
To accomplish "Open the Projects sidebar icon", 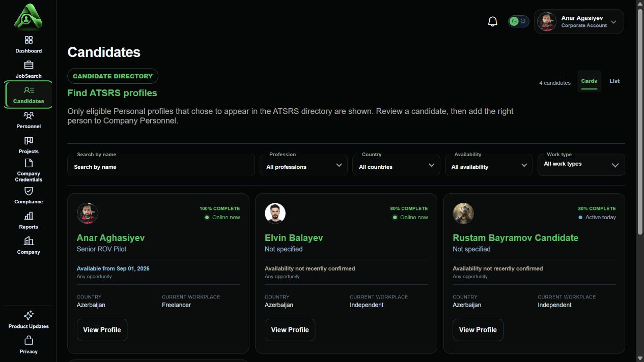I will pos(29,141).
